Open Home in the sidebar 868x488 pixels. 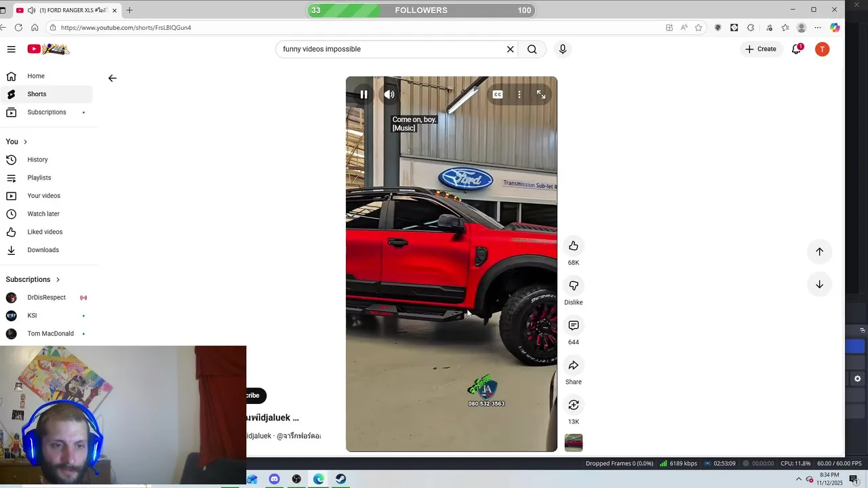(46, 76)
